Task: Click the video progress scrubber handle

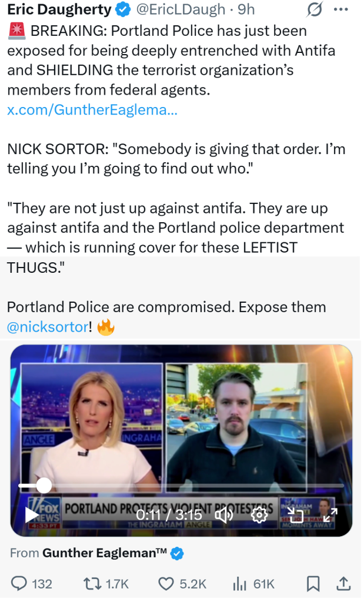Action: click(x=44, y=485)
